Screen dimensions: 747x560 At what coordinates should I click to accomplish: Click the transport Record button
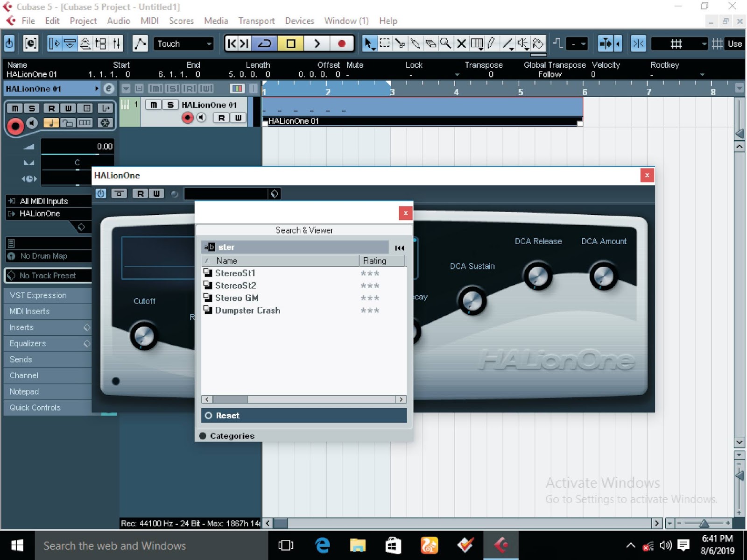coord(342,43)
